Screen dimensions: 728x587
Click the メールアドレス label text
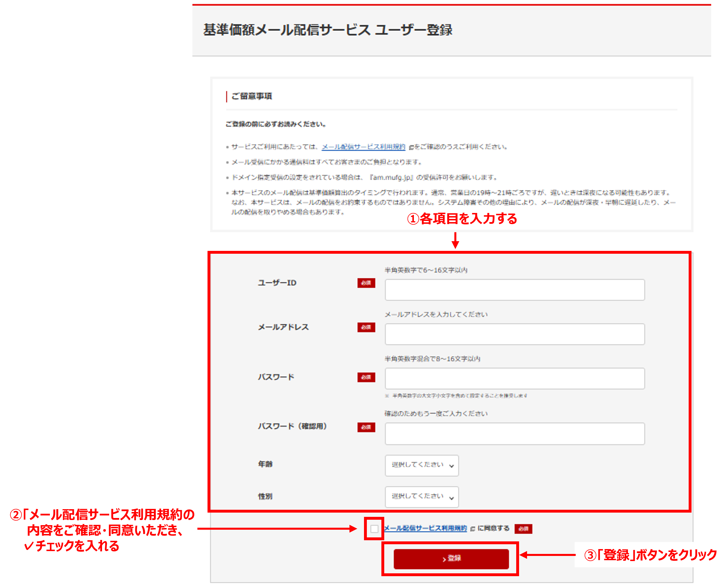click(283, 327)
